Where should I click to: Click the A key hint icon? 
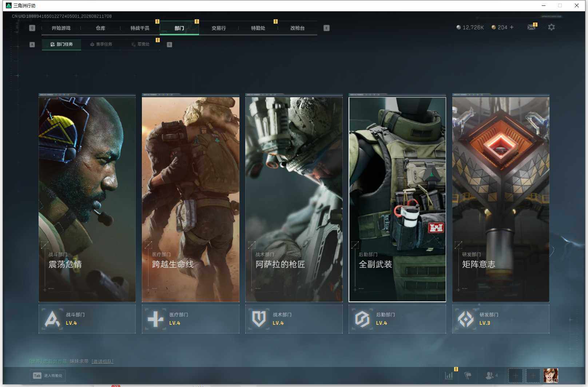click(x=32, y=44)
